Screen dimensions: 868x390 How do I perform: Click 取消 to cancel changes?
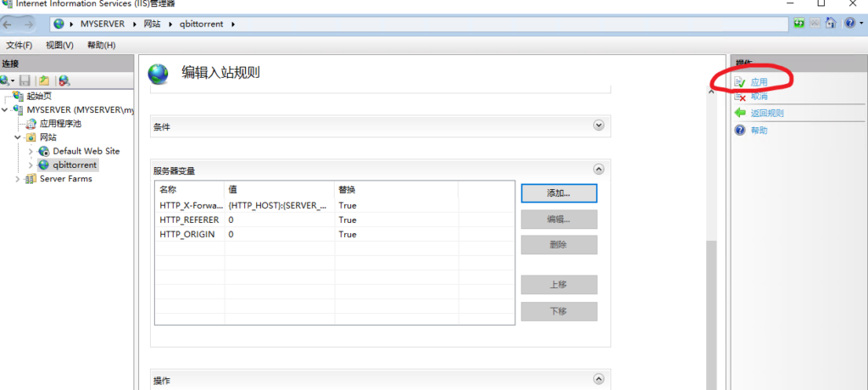[x=759, y=97]
